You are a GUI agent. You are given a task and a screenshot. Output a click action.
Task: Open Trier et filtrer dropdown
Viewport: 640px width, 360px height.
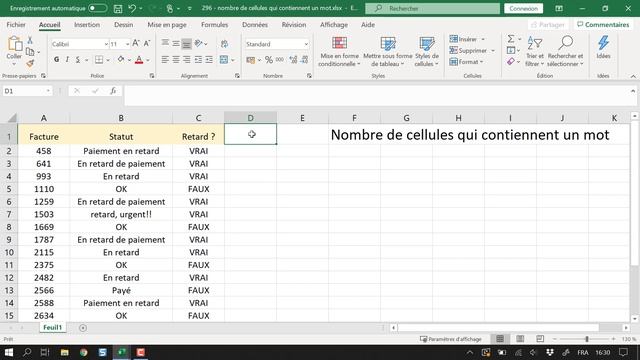(535, 51)
